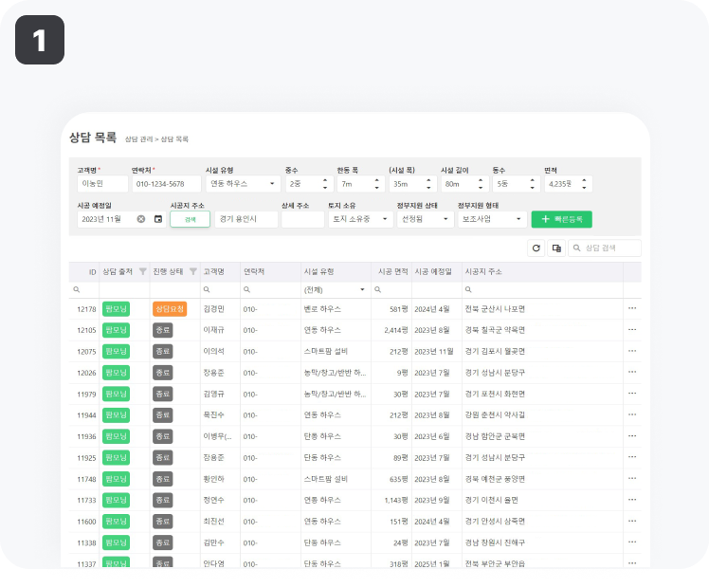Click the 상담 관리 breadcrumb link
This screenshot has height=588, width=709.
coord(138,139)
